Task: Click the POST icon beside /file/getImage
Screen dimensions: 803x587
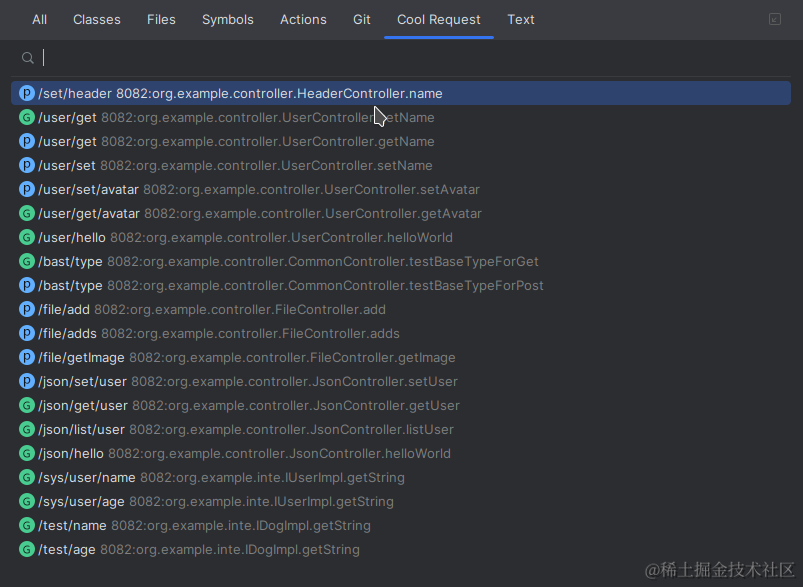Action: (x=27, y=357)
